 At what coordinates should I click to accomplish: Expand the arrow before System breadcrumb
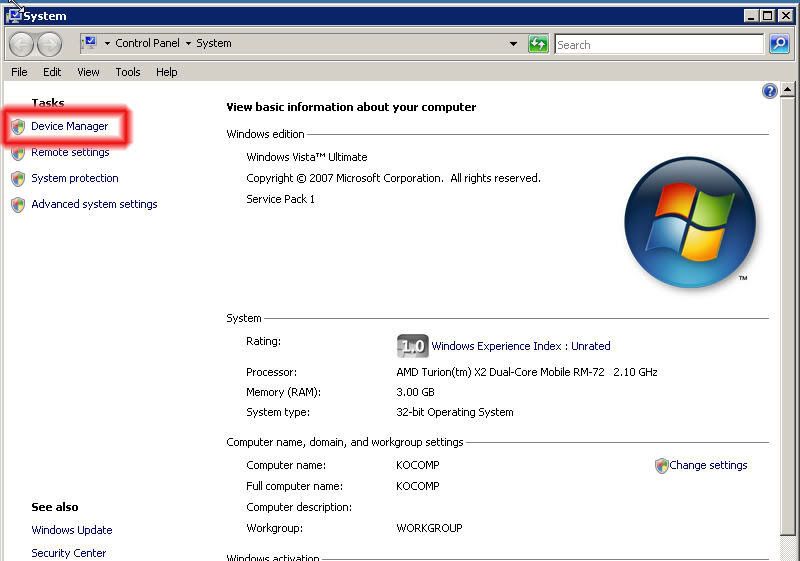(188, 43)
